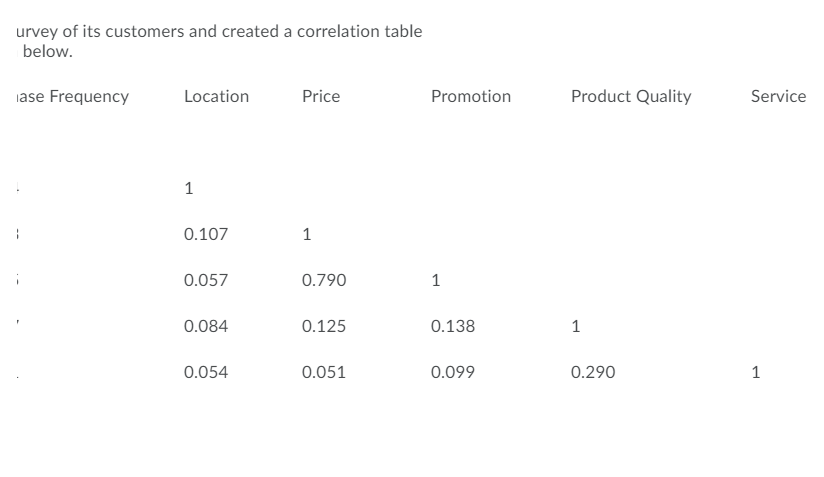Select the 0.051 correlation value
The height and width of the screenshot is (477, 824).
click(x=324, y=372)
